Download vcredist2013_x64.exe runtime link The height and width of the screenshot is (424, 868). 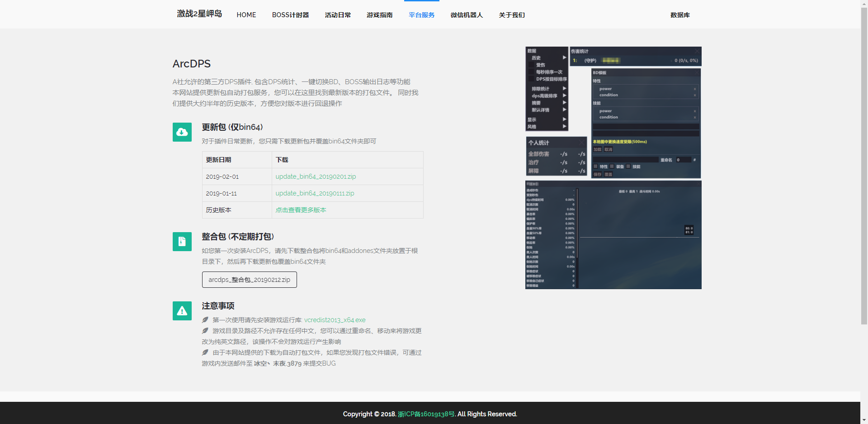tap(335, 320)
